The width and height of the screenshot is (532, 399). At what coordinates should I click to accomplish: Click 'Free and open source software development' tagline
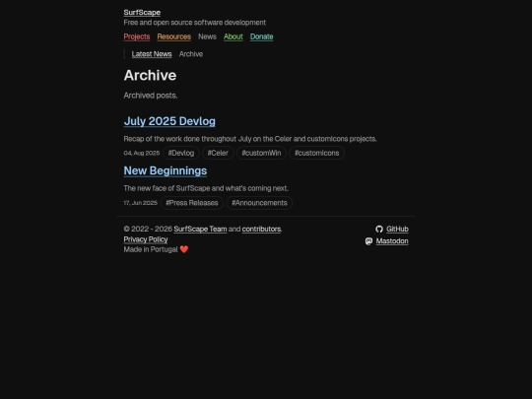(x=195, y=23)
